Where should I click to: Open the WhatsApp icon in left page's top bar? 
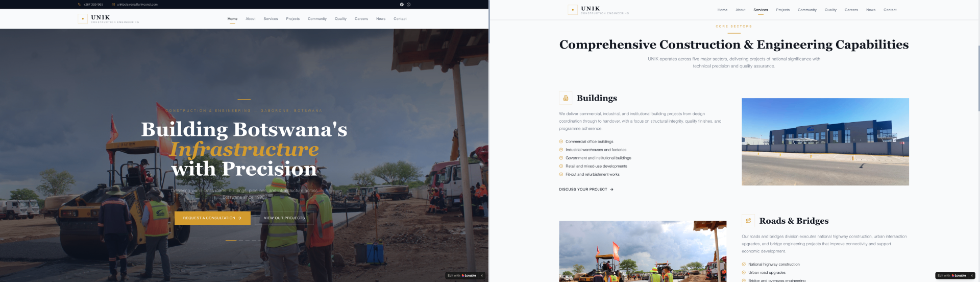pyautogui.click(x=408, y=5)
